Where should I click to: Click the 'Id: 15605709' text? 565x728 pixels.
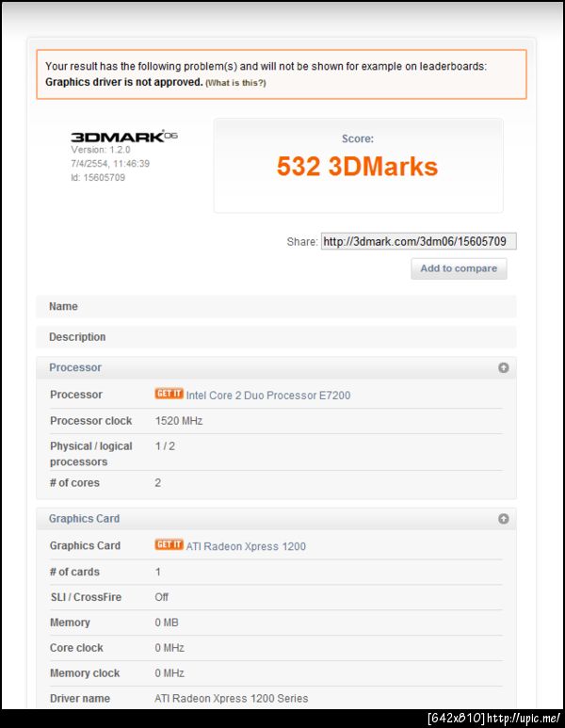(x=98, y=177)
